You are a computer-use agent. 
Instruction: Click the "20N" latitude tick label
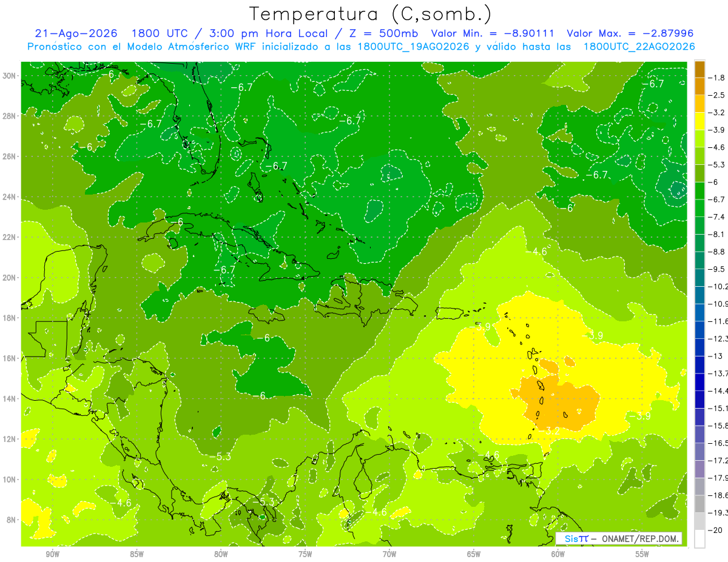(10, 278)
